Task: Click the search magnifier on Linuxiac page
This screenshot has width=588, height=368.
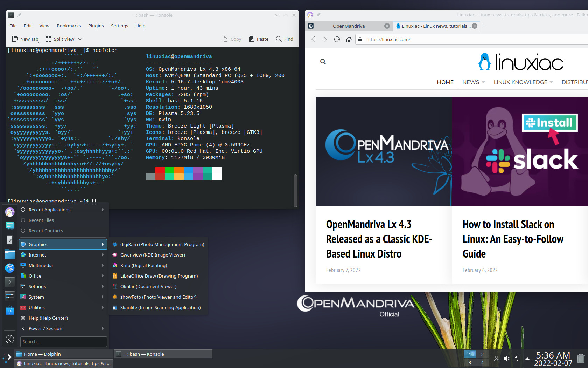Action: [323, 62]
